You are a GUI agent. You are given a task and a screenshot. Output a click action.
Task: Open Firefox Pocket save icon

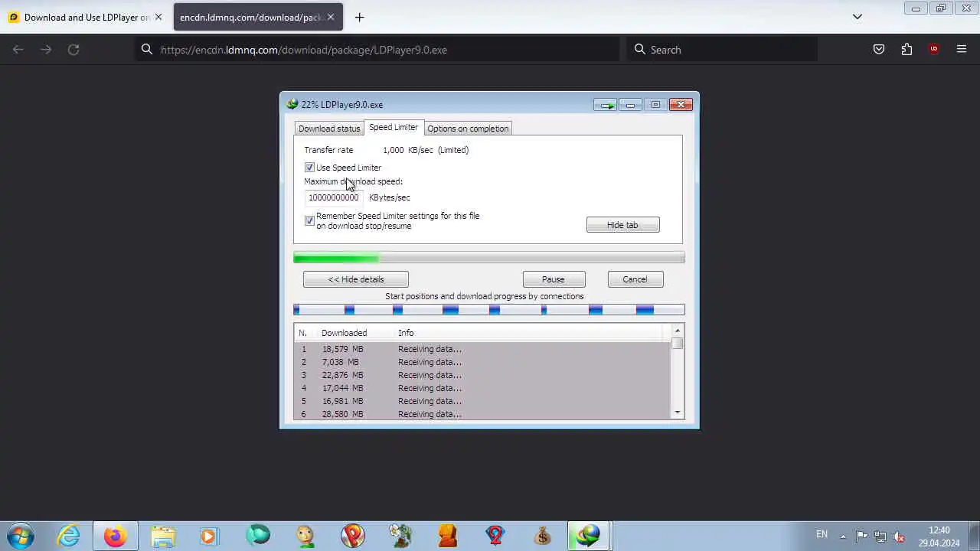pos(879,49)
